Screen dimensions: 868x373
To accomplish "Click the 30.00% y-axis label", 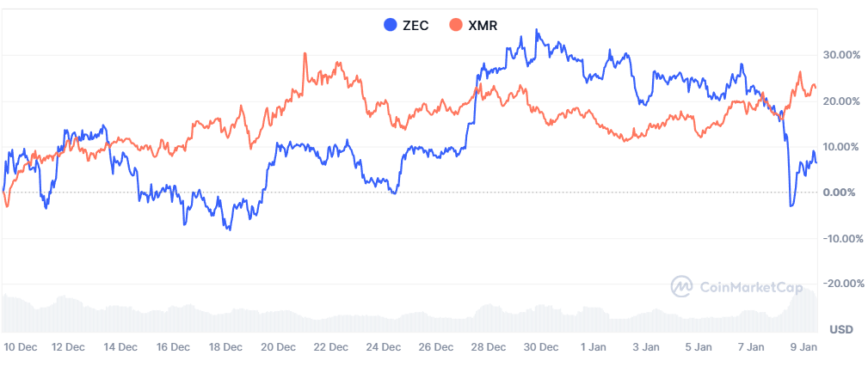I will pos(843,55).
